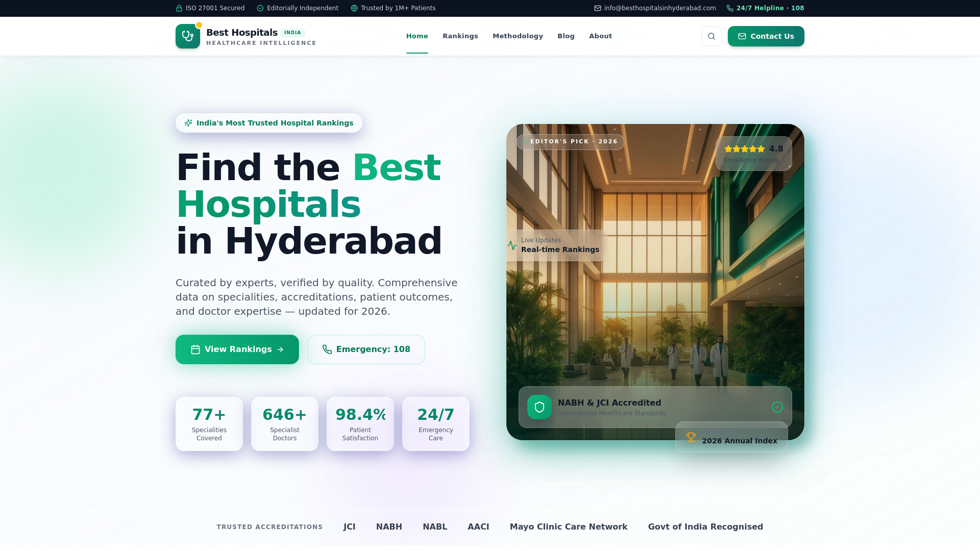
Task: Select the 98.4% Patient Satisfaction card
Action: 360,424
